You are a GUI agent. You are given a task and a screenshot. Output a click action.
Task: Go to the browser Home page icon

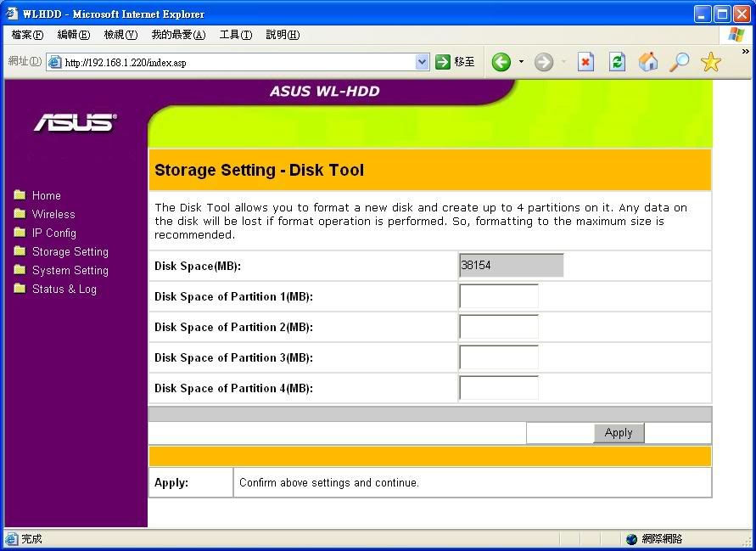(648, 62)
